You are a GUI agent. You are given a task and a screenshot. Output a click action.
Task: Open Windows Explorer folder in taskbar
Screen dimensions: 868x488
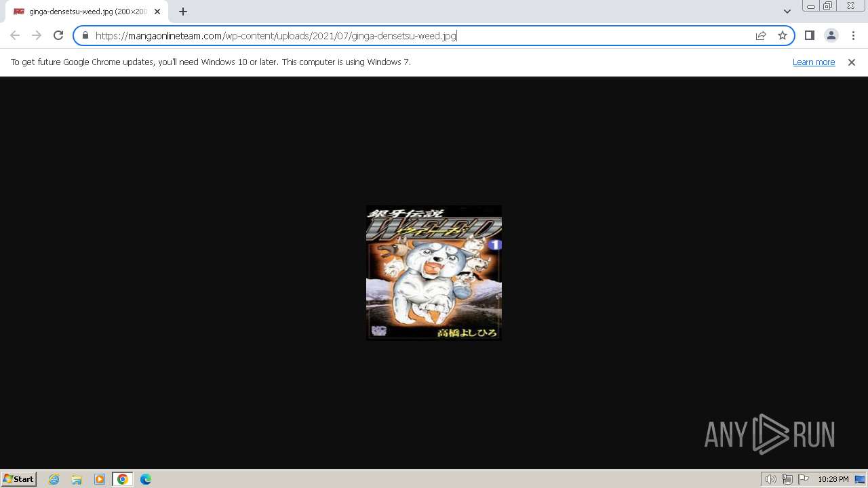[77, 479]
